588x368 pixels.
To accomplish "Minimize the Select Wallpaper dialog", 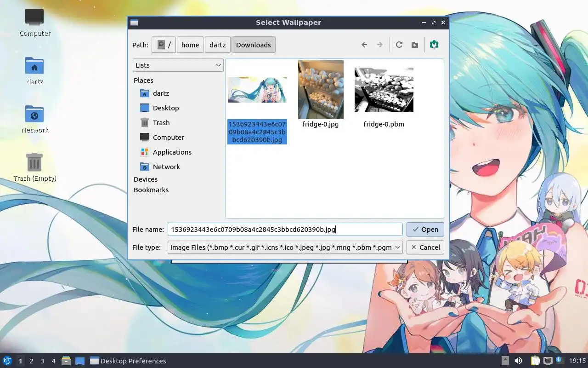I will tap(424, 23).
